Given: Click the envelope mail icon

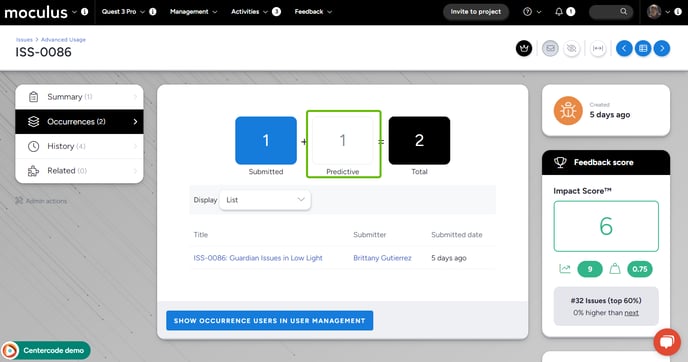Looking at the screenshot, I should click(550, 48).
